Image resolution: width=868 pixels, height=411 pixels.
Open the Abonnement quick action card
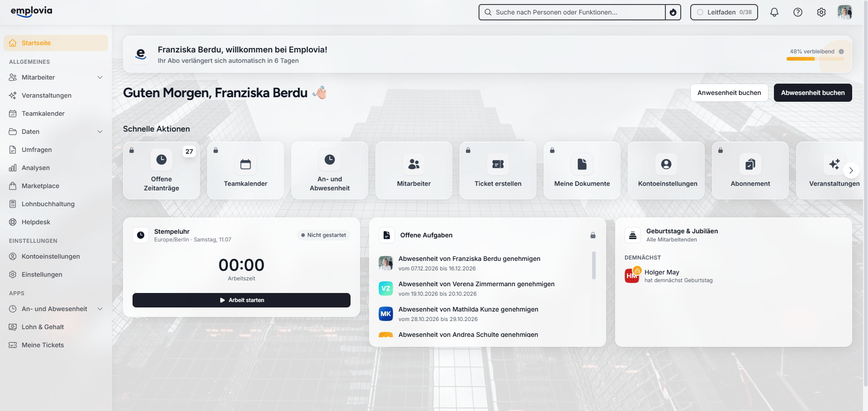click(750, 170)
